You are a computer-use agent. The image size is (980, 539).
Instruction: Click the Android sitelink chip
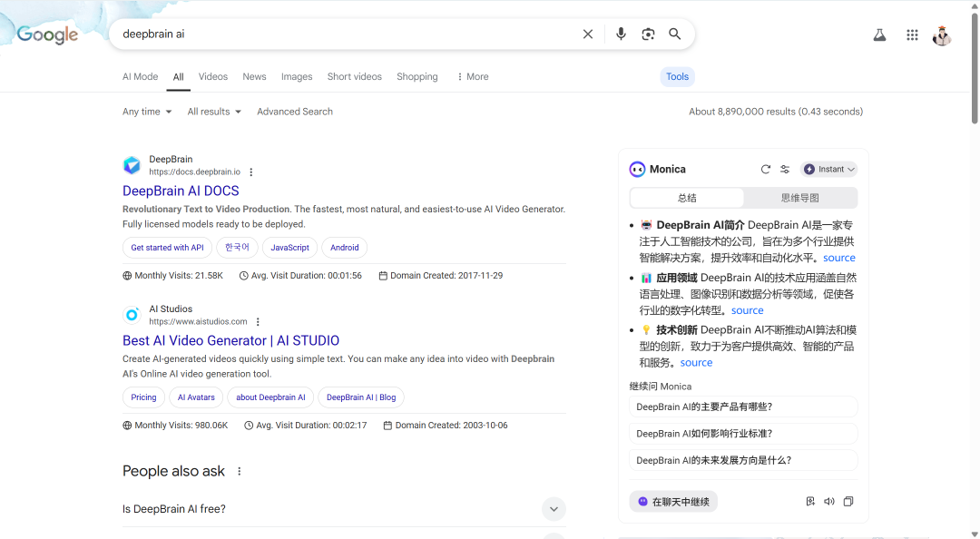coord(345,248)
